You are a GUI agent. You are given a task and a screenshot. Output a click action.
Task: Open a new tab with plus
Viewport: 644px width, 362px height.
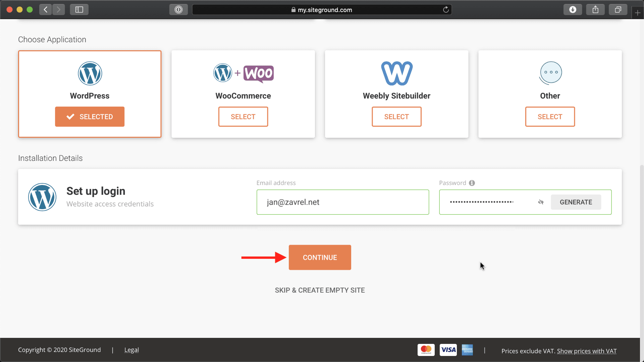coord(638,13)
